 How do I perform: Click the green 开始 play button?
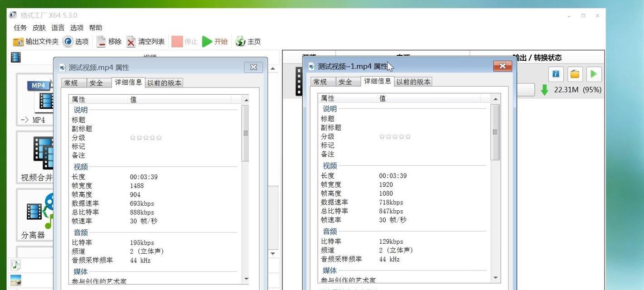click(x=214, y=42)
